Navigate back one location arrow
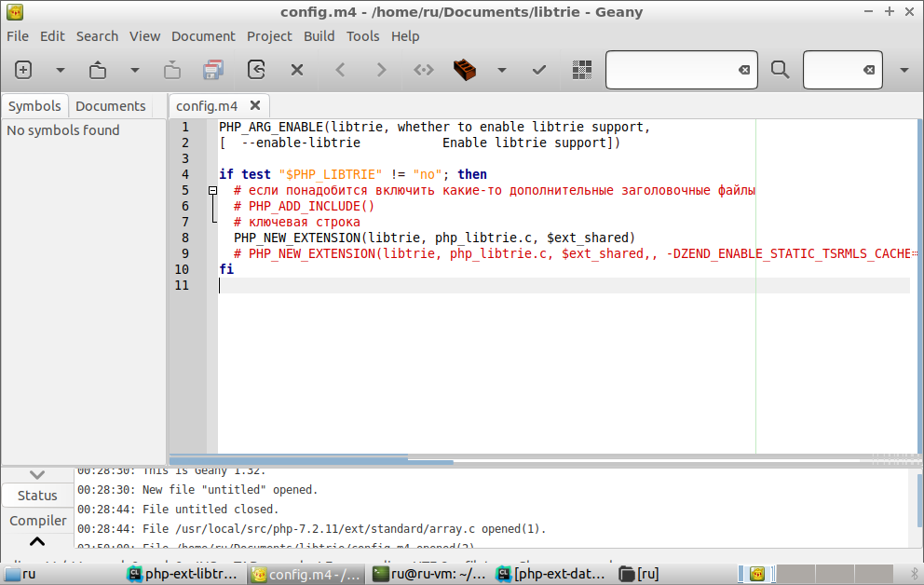Screen dimensions: 924x585 (x=340, y=70)
